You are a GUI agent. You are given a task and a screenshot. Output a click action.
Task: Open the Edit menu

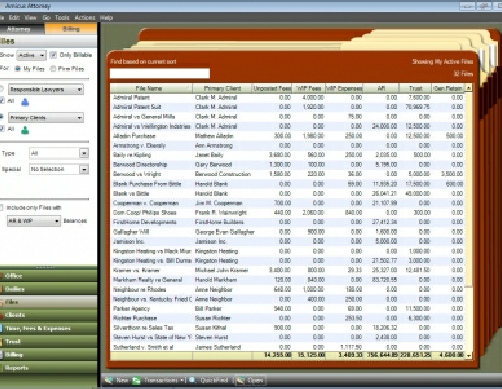14,18
